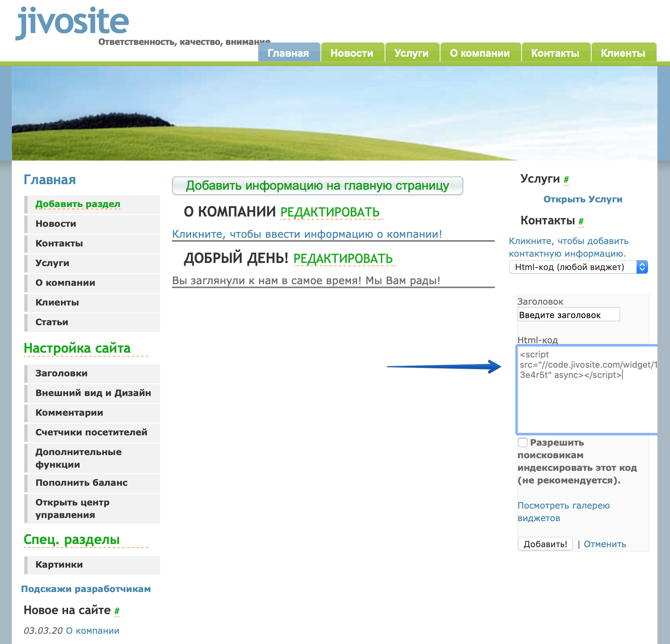
Task: Click the # icon next to Контакты heading
Action: pos(581,222)
